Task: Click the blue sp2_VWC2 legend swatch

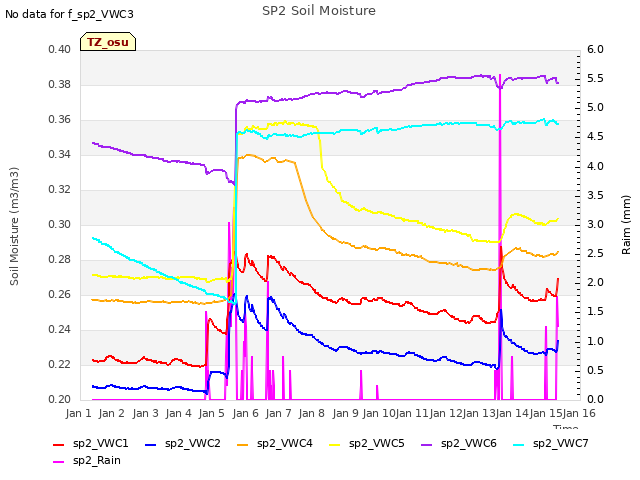Action: (x=151, y=444)
